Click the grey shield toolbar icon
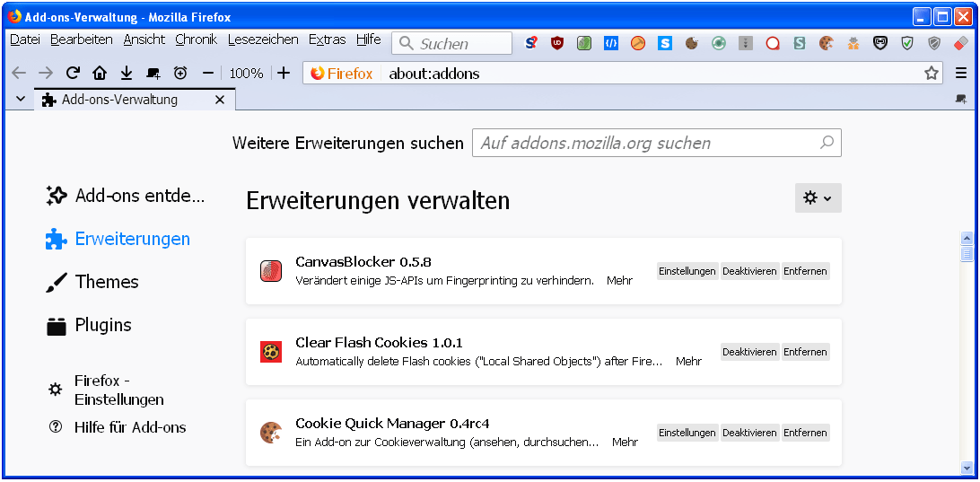Image resolution: width=980 pixels, height=482 pixels. (x=934, y=43)
